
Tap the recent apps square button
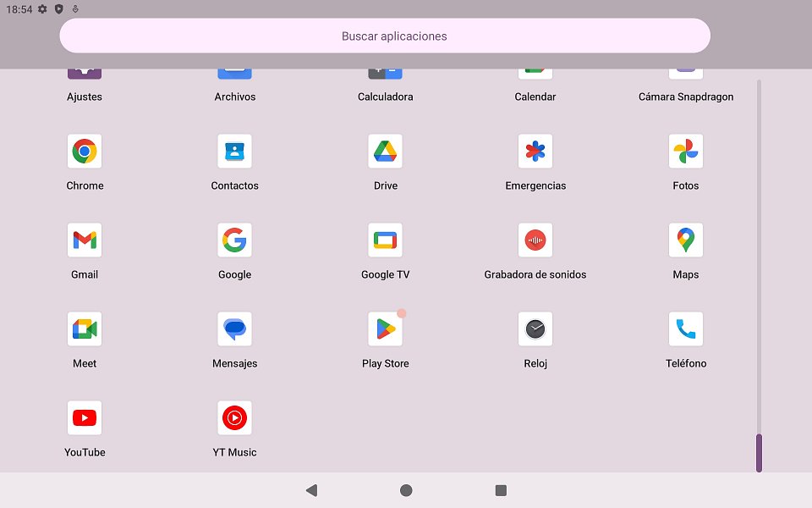coord(501,490)
